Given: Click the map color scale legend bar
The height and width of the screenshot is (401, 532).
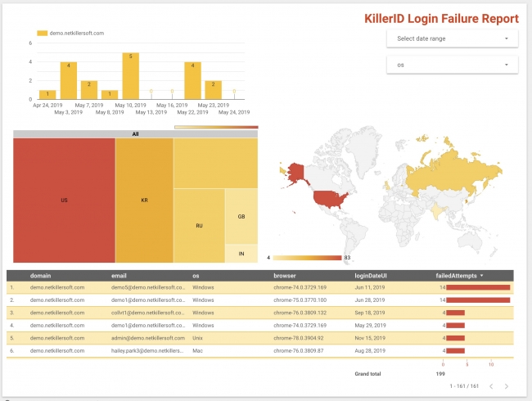Looking at the screenshot, I should pos(306,258).
